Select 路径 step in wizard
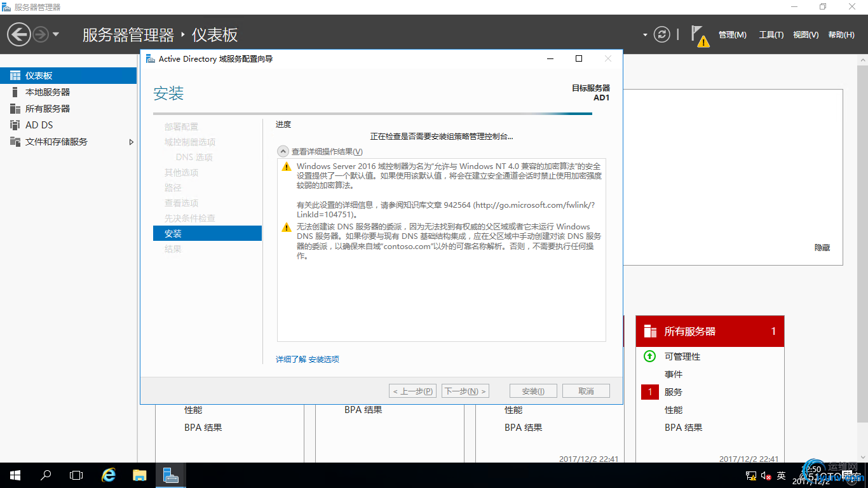The height and width of the screenshot is (488, 868). click(x=173, y=187)
